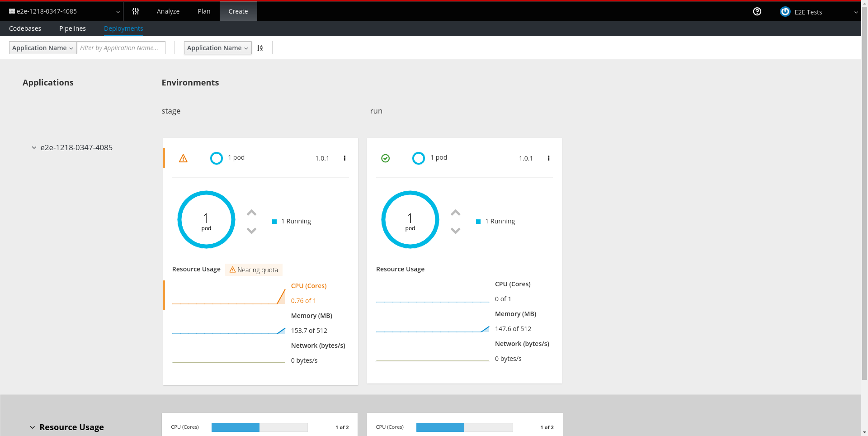
Task: Click version 1.0.1 on the run deployment
Action: 526,158
